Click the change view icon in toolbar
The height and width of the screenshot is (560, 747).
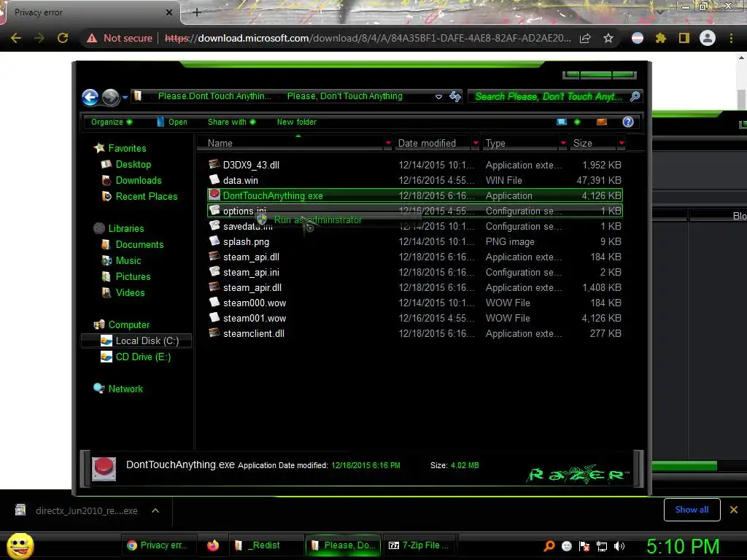pos(562,122)
